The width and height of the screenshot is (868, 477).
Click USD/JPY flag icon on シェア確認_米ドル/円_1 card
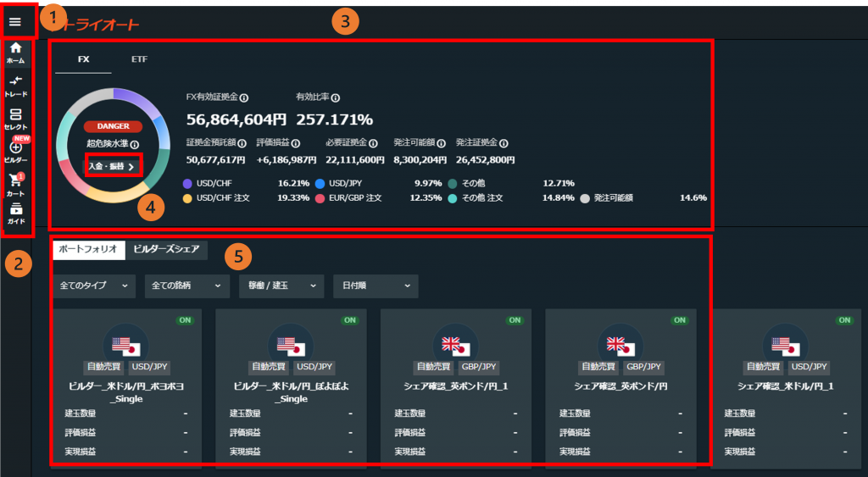pyautogui.click(x=786, y=347)
